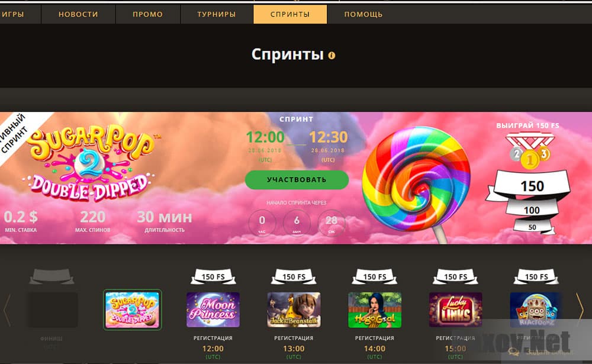Select the Reactoonz game thumbnail
The width and height of the screenshot is (592, 364).
tap(536, 310)
